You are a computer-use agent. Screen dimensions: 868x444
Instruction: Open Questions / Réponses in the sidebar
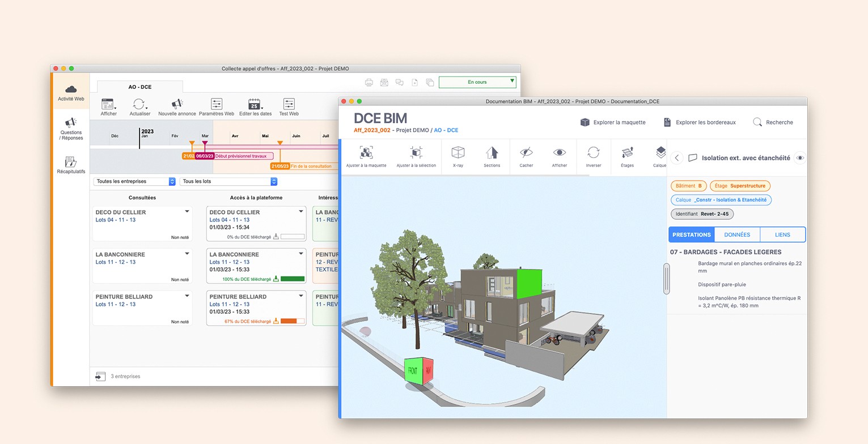click(71, 129)
